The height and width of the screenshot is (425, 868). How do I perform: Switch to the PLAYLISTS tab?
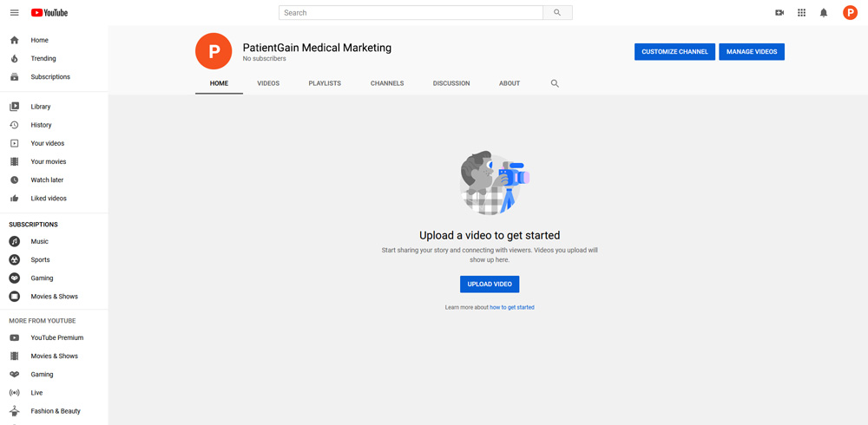[325, 83]
